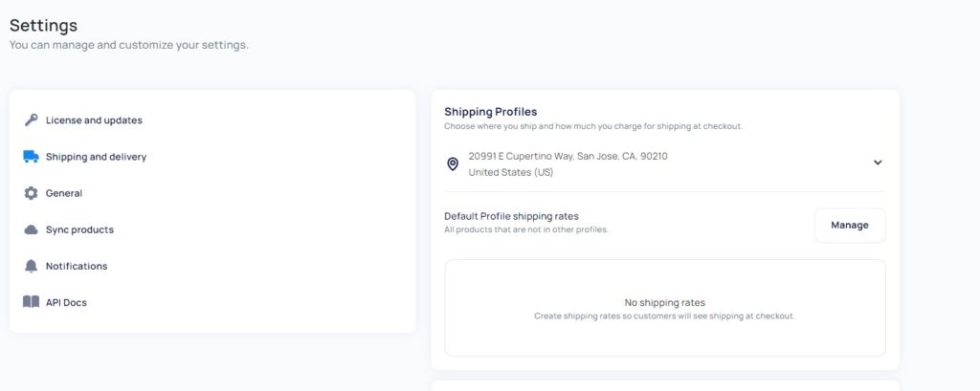Screen dimensions: 980x391
Task: Click the gear icon beside General
Action: [31, 193]
